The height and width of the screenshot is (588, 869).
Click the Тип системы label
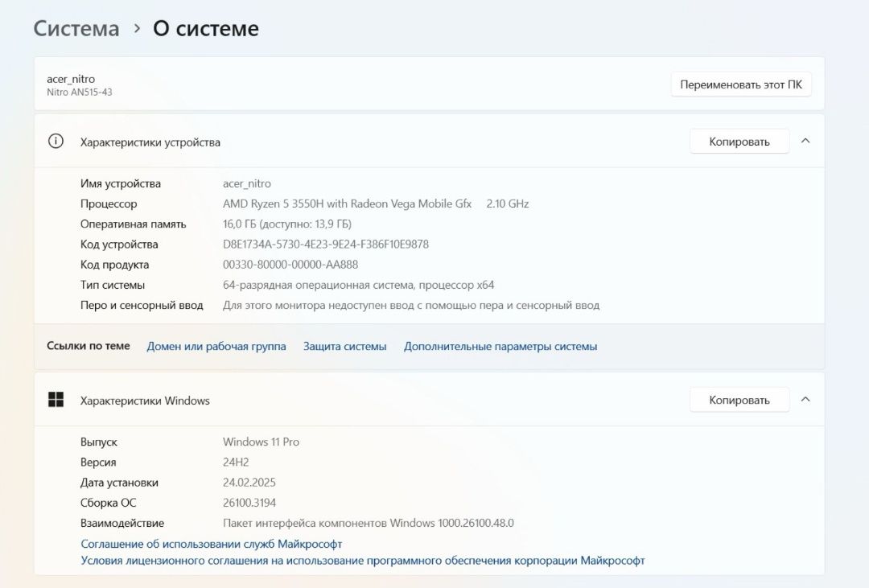[113, 285]
